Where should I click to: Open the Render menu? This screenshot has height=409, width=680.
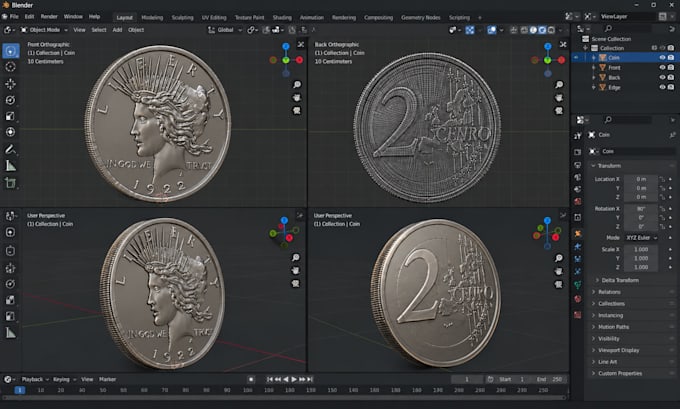[x=49, y=16]
